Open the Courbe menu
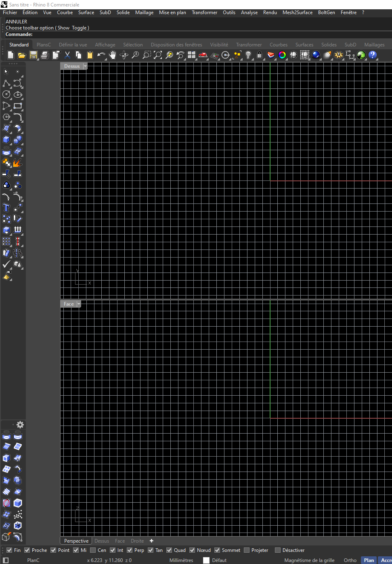The image size is (392, 564). [x=65, y=13]
